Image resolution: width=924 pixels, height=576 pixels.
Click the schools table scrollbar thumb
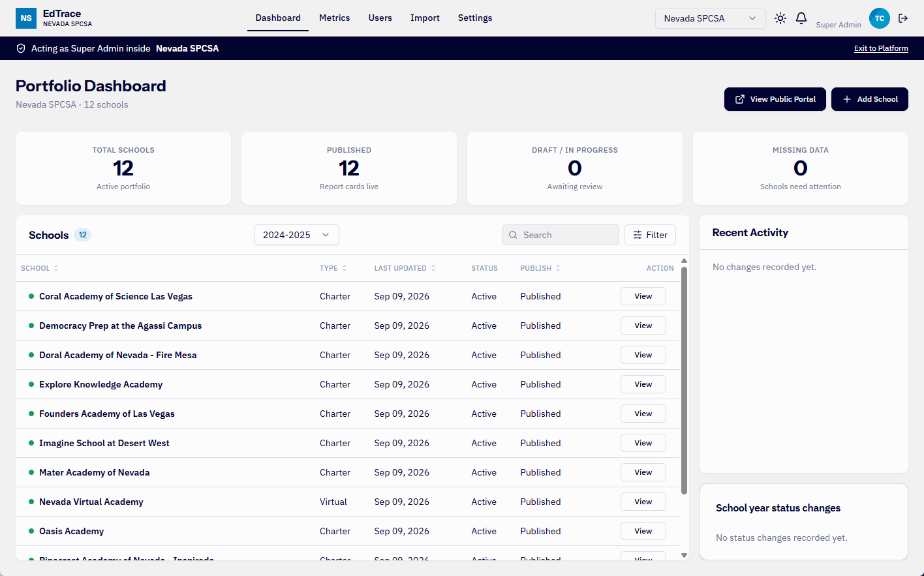(x=684, y=380)
